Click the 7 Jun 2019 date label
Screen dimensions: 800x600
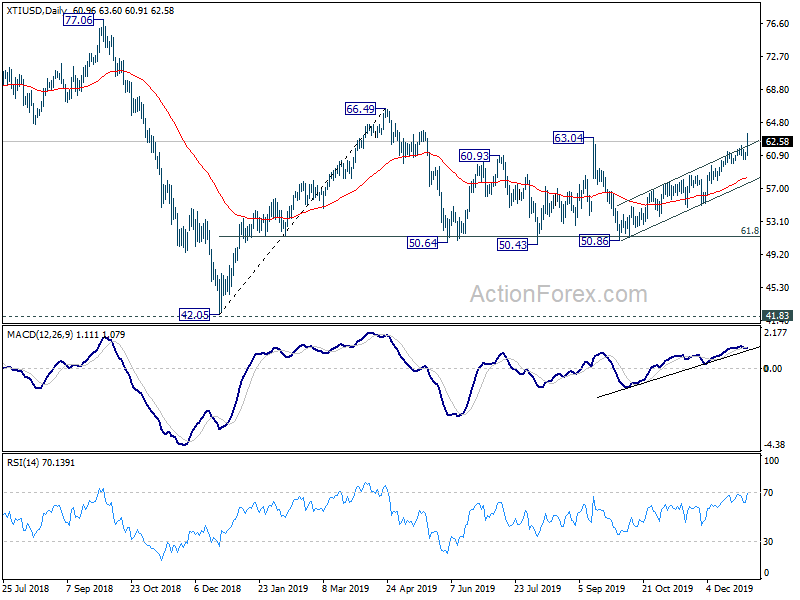click(472, 588)
